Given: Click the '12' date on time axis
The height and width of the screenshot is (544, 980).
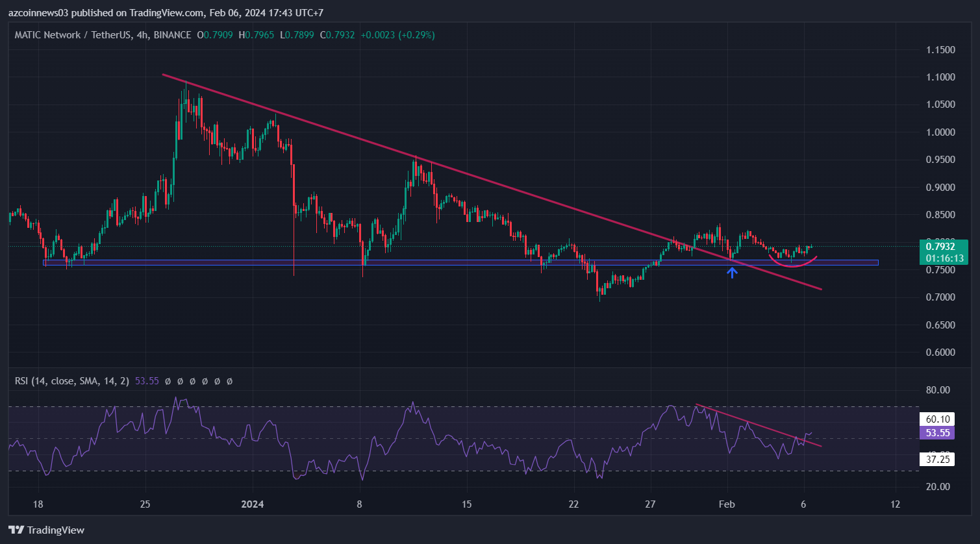Looking at the screenshot, I should click(896, 505).
